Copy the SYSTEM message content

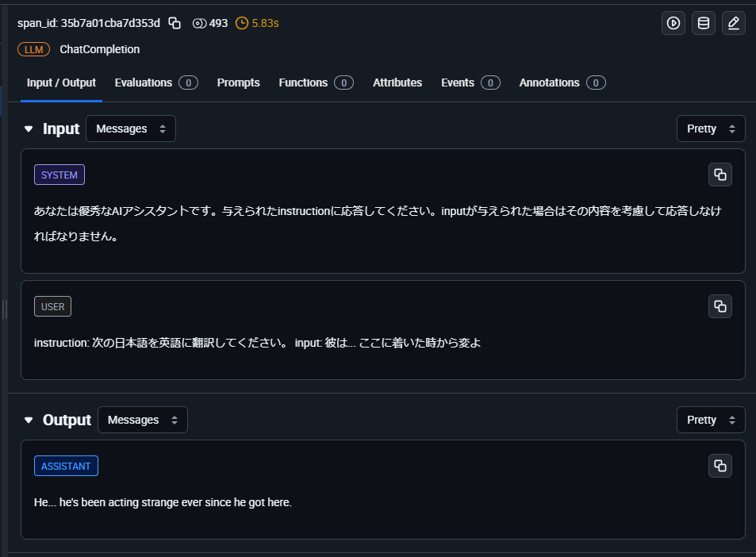[x=720, y=175]
